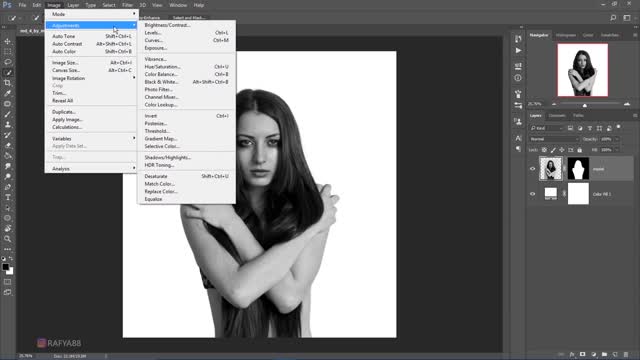Select the Move tool
The image size is (640, 360).
[7, 41]
